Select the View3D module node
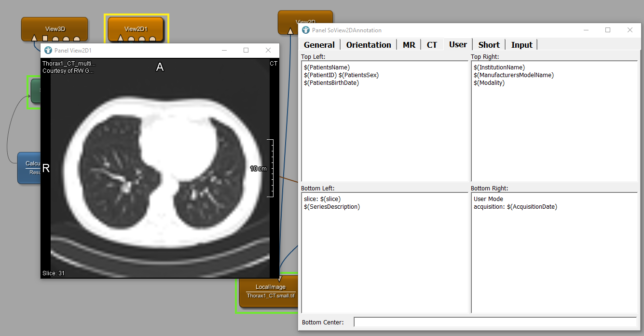This screenshot has height=336, width=644. [54, 28]
